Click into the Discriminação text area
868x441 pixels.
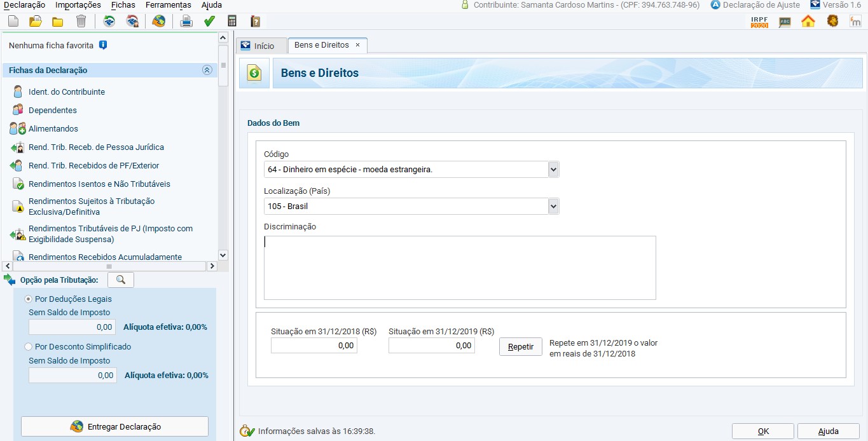click(x=460, y=268)
